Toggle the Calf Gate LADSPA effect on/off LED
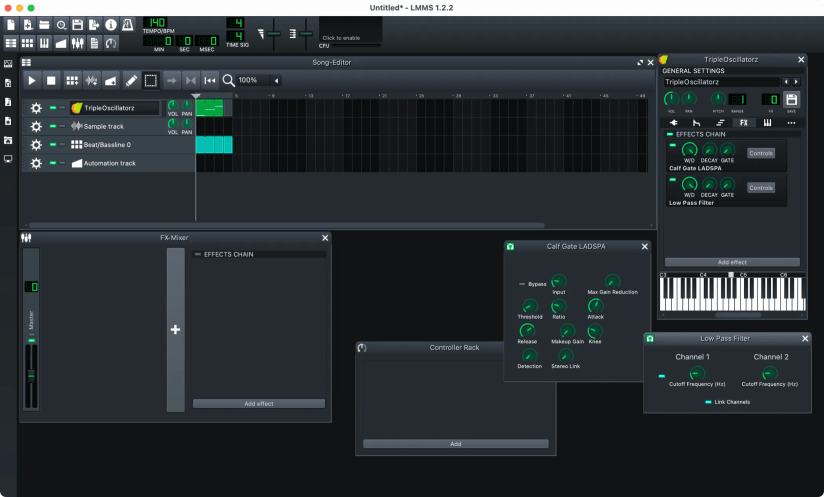The image size is (824, 497). (673, 145)
